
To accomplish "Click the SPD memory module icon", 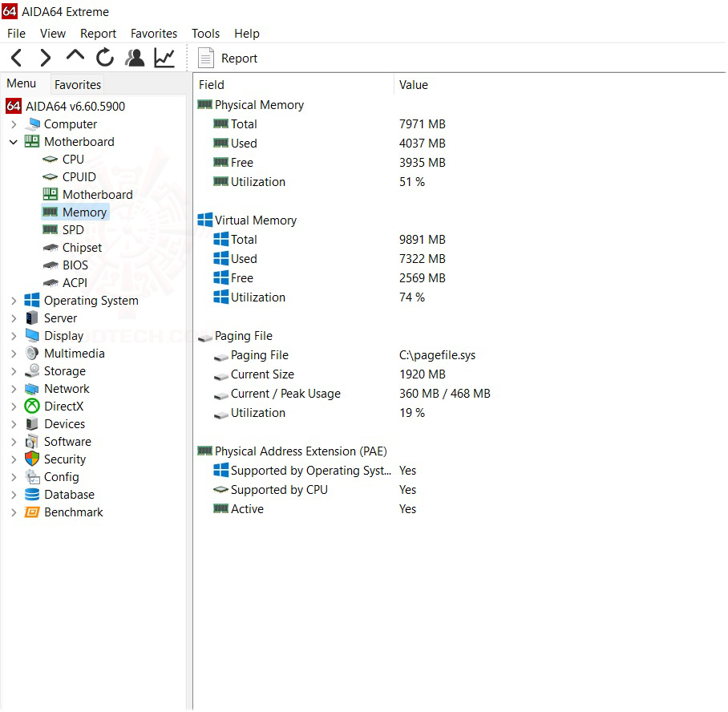I will [x=51, y=229].
